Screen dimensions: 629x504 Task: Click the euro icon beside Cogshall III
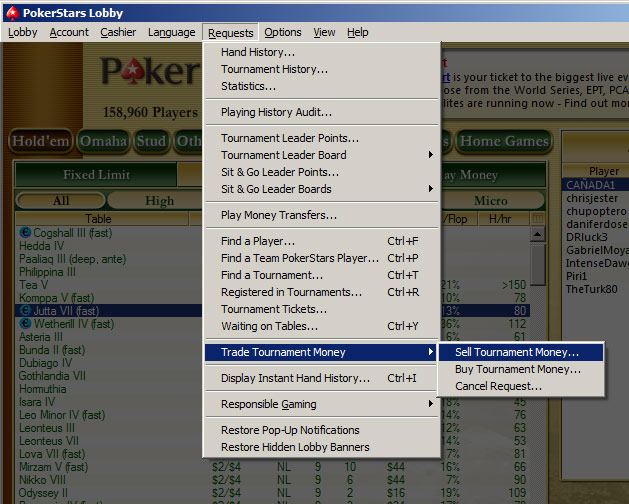[x=25, y=232]
